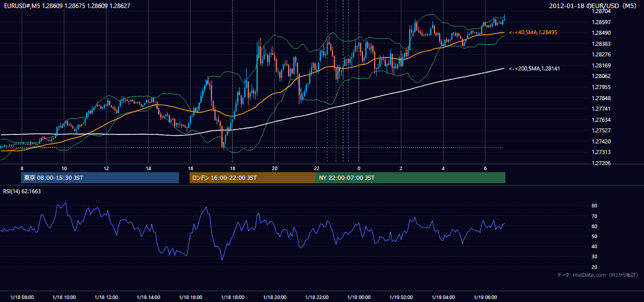Click the 1/18 20:00 time axis label

point(275,297)
